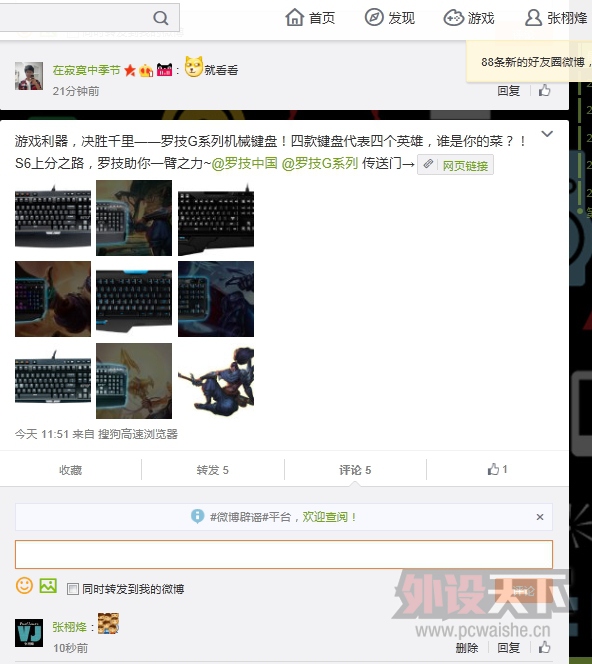Click 收藏 to favorite the post
This screenshot has width=592, height=664.
pos(70,470)
